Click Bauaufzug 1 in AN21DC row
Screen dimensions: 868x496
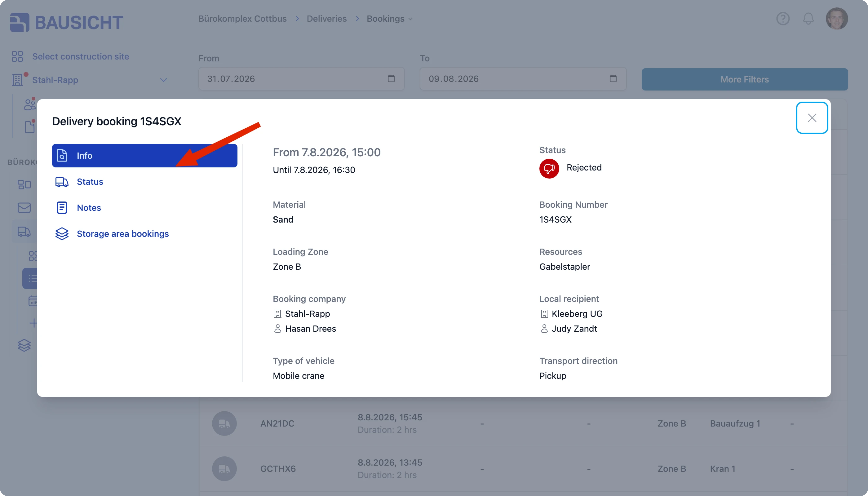pyautogui.click(x=735, y=423)
